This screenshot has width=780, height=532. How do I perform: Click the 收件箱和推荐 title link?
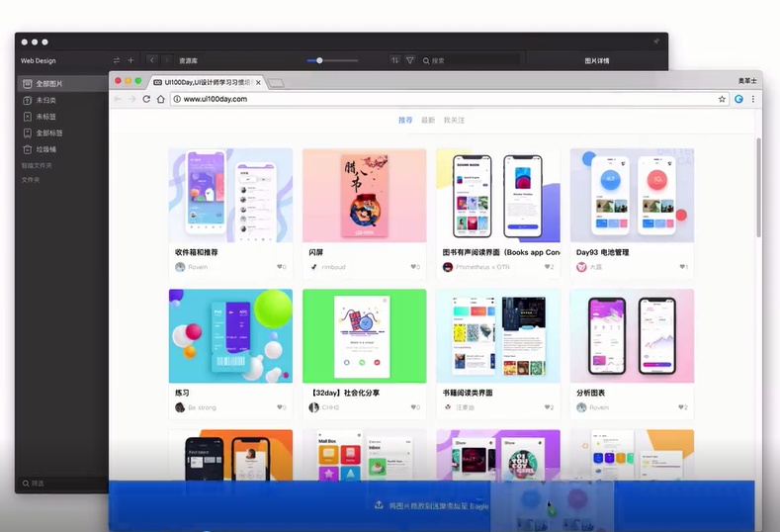197,252
